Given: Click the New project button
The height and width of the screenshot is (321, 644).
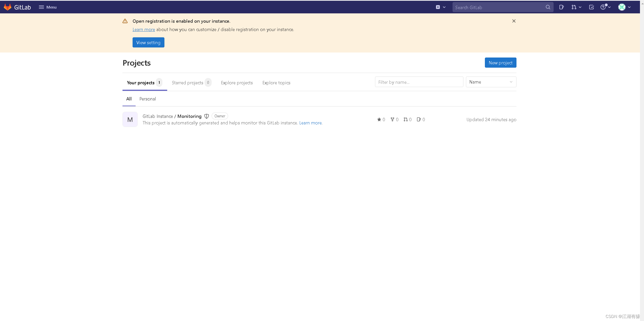Looking at the screenshot, I should pos(500,63).
